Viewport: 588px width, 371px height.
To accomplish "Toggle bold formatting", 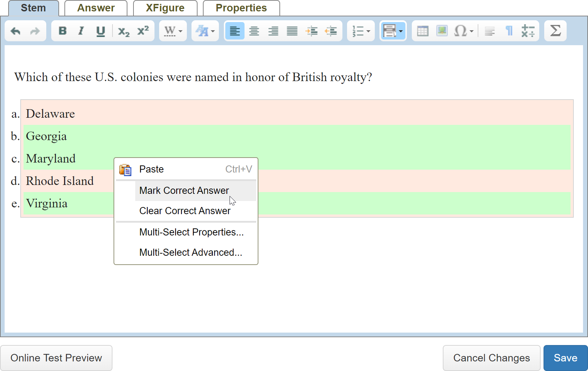I will click(63, 31).
